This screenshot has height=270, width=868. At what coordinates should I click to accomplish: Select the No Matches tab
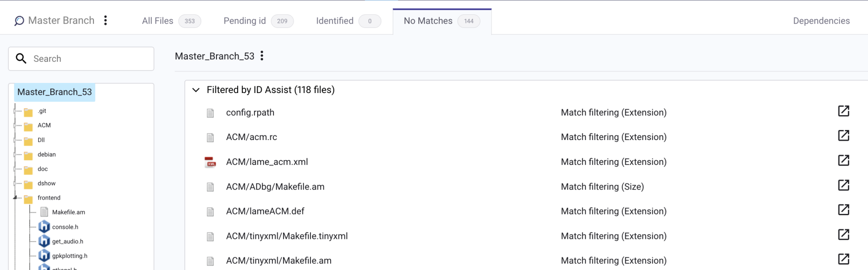click(442, 21)
